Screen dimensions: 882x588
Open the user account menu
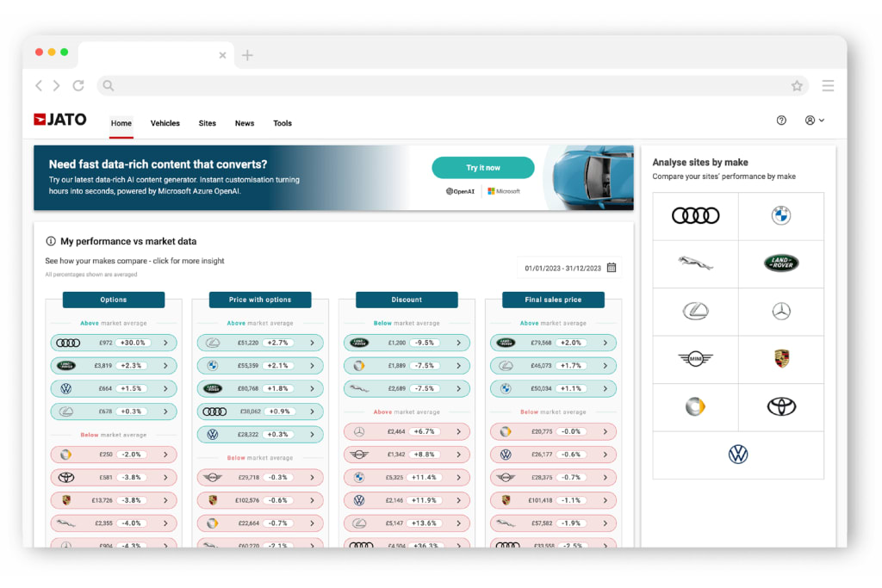coord(814,121)
